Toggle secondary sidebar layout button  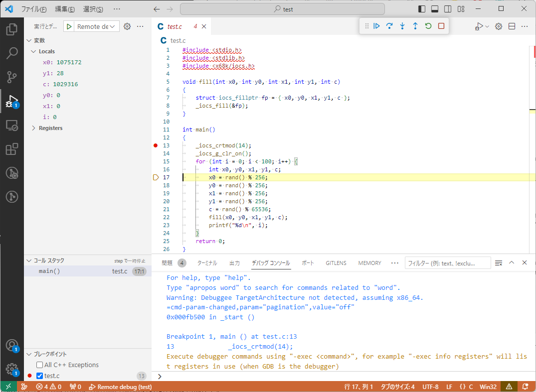click(448, 9)
